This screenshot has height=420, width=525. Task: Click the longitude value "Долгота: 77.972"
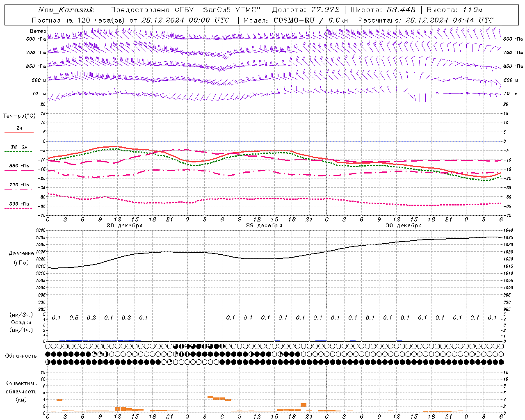click(306, 10)
